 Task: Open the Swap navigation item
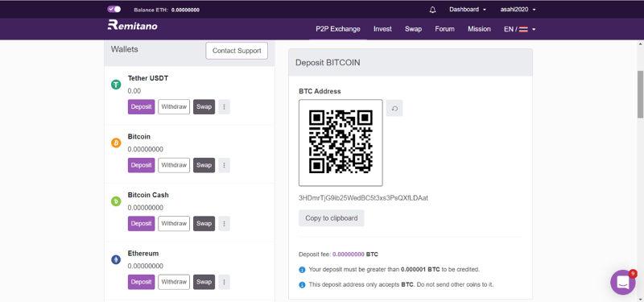pos(413,29)
